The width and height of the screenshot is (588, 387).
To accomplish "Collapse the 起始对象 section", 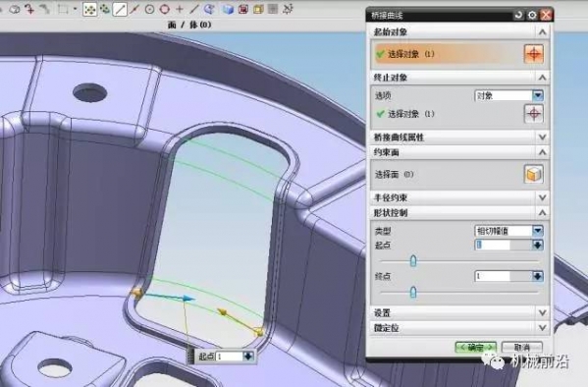I will click(542, 32).
